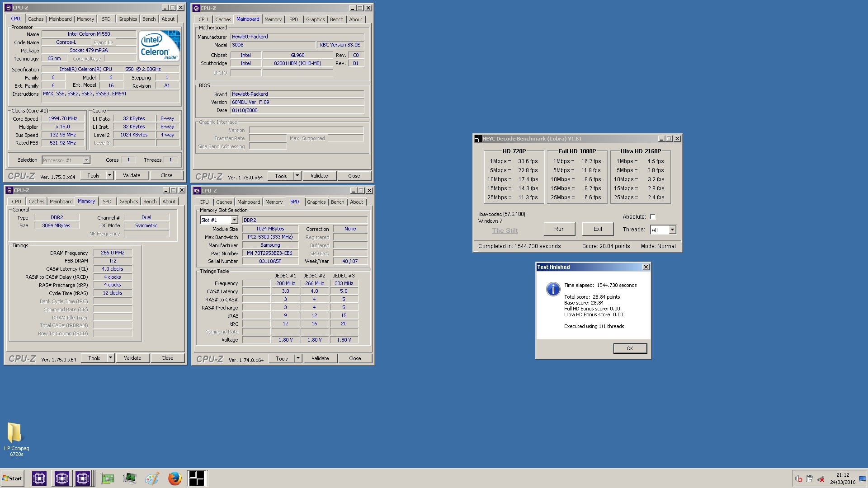This screenshot has width=868, height=488.
Task: Open the third CPU-Z taskbar button
Action: point(83,478)
